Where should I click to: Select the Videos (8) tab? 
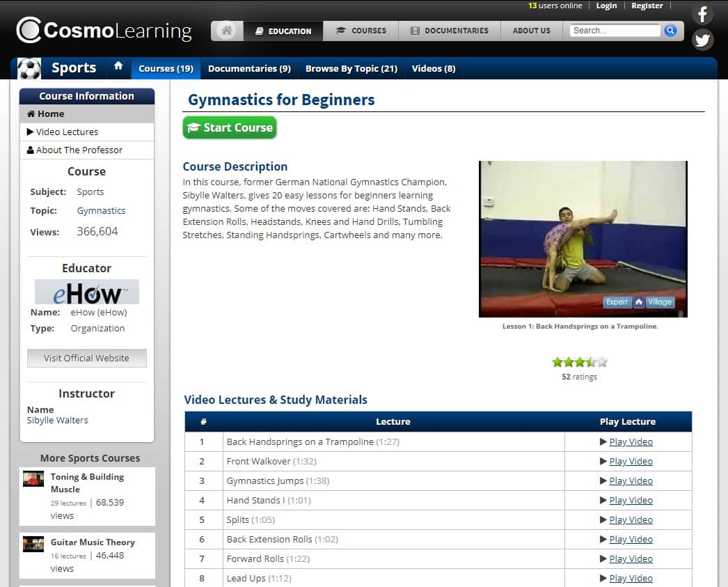[433, 68]
